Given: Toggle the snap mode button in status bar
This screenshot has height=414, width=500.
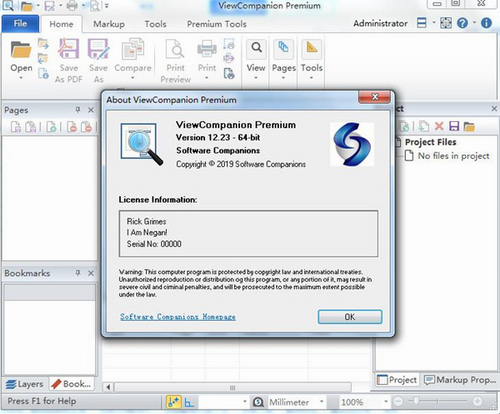Looking at the screenshot, I should [x=174, y=402].
